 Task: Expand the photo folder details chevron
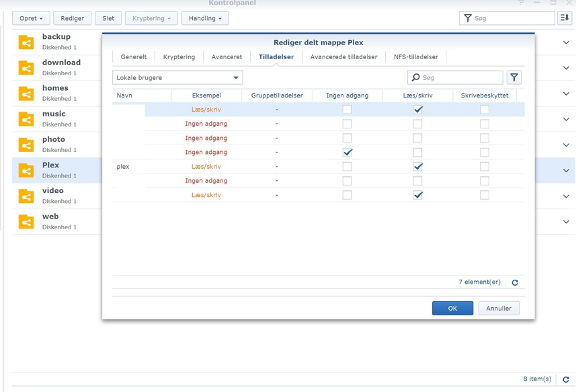pos(566,145)
